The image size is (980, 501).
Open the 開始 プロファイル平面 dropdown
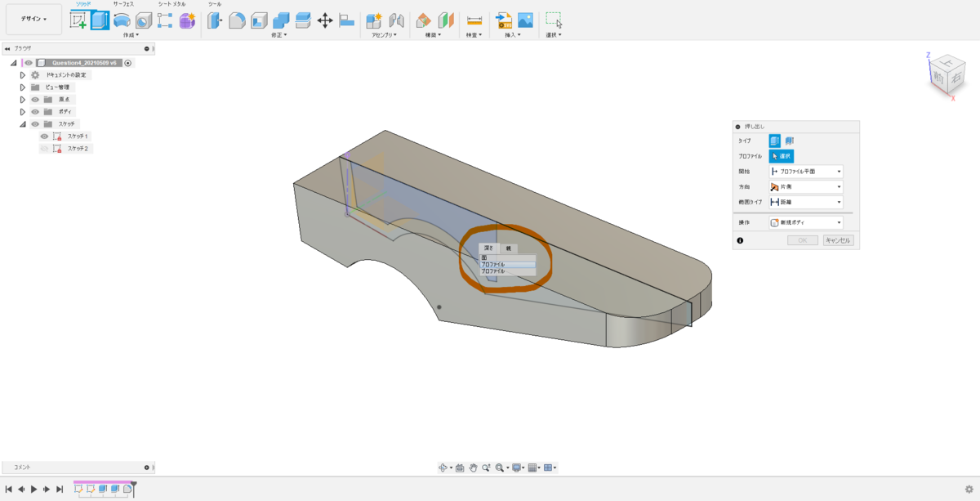(806, 172)
